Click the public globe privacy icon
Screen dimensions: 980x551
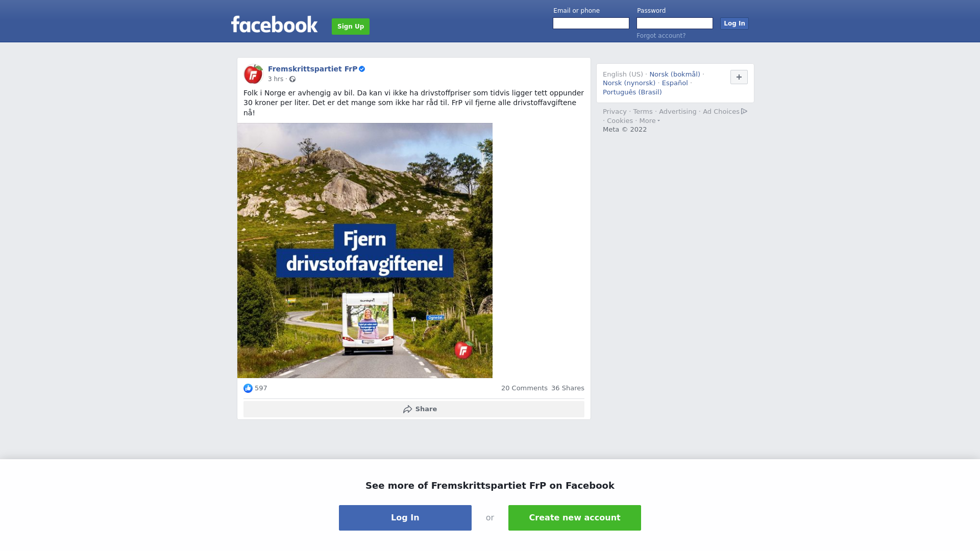(x=292, y=79)
